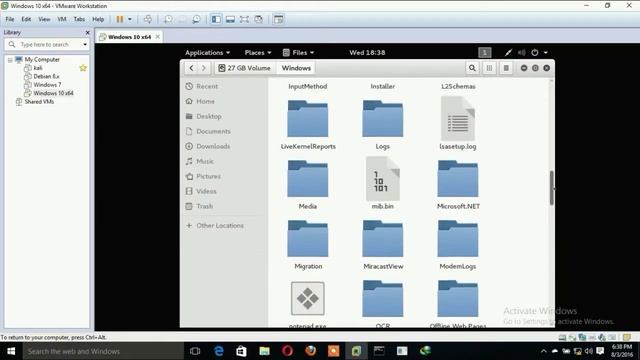Click the Unity mode toolbar icon
The image size is (640, 360).
pos(258,19)
